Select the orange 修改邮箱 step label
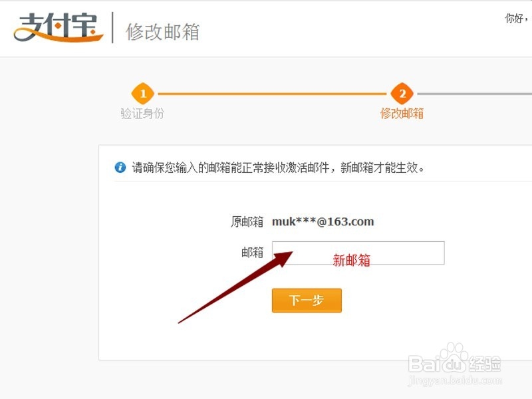532x399 pixels. (x=402, y=113)
